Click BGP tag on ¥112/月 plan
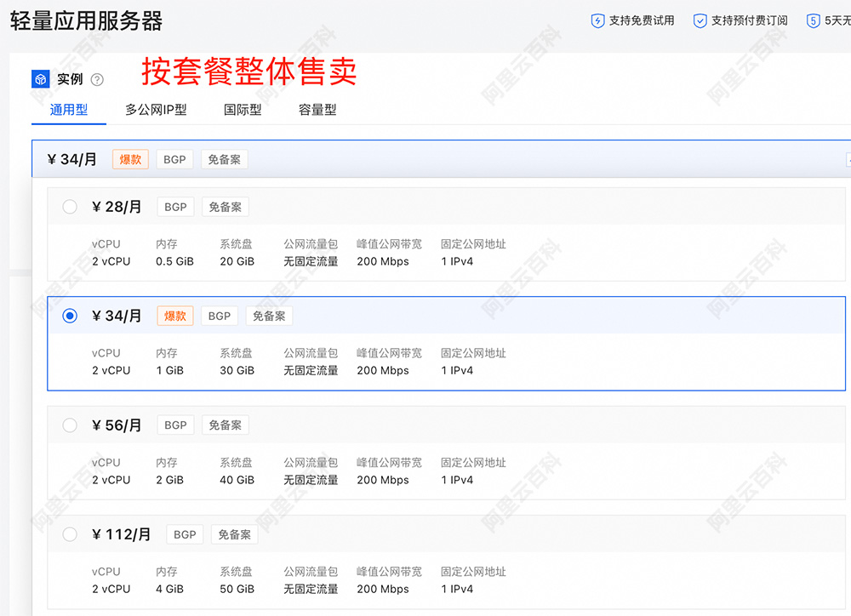Viewport: 851px width, 616px height. click(185, 534)
